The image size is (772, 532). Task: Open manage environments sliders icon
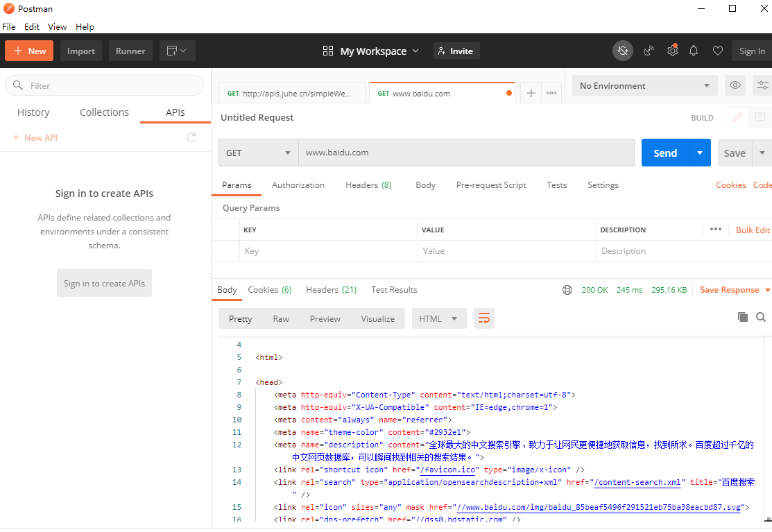pos(762,85)
